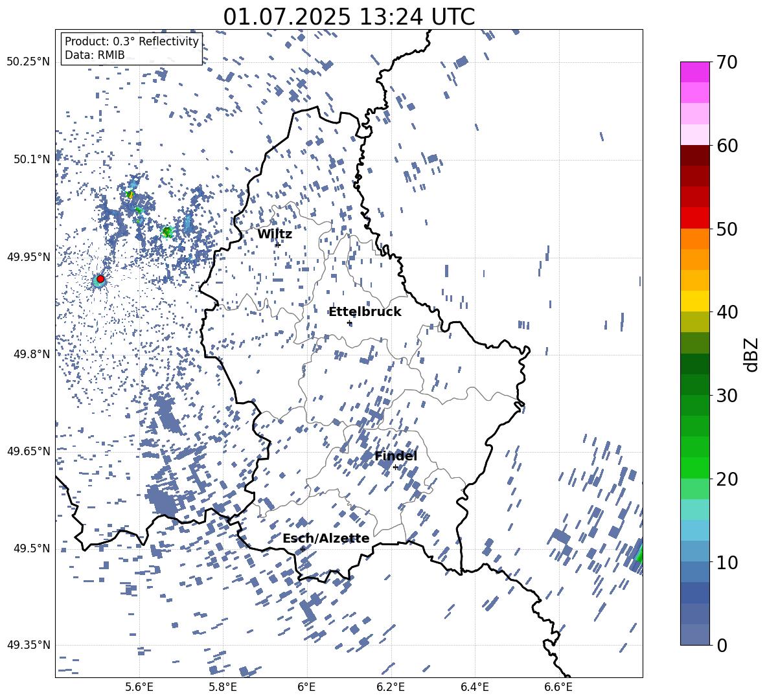Select the Ettelbruck city label
Viewport: 767px width, 700px height.
pos(365,312)
